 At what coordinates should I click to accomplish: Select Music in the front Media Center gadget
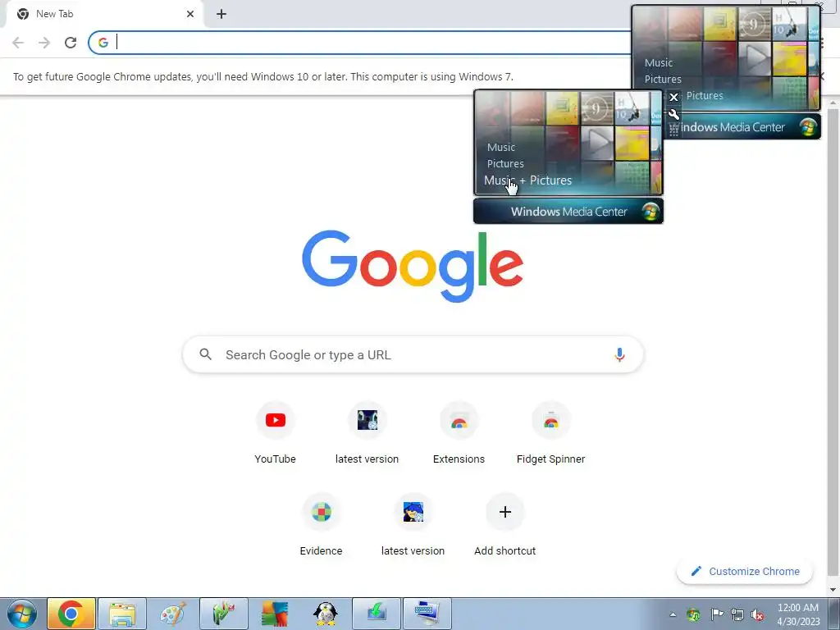(x=501, y=148)
